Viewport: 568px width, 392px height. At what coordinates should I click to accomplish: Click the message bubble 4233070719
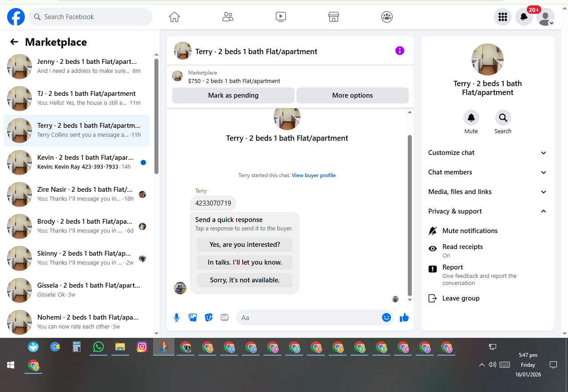point(213,203)
